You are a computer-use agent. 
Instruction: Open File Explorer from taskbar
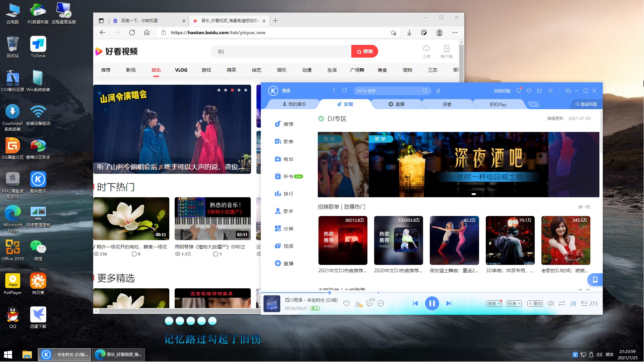coord(27,354)
